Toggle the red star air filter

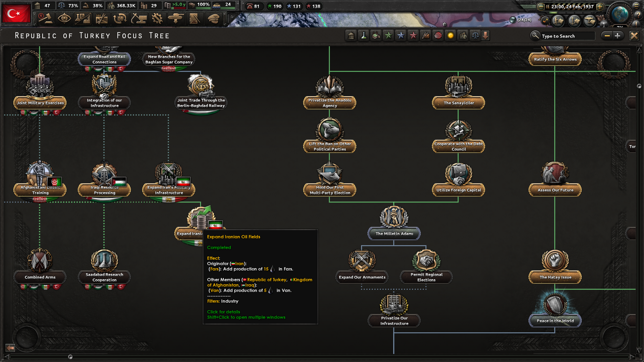pyautogui.click(x=413, y=36)
